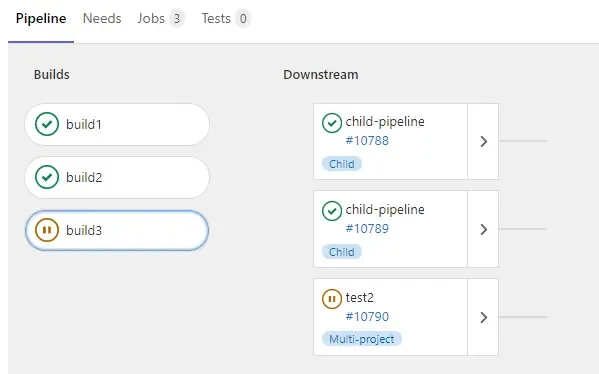Open the build3 job
Image resolution: width=599 pixels, height=374 pixels.
117,230
